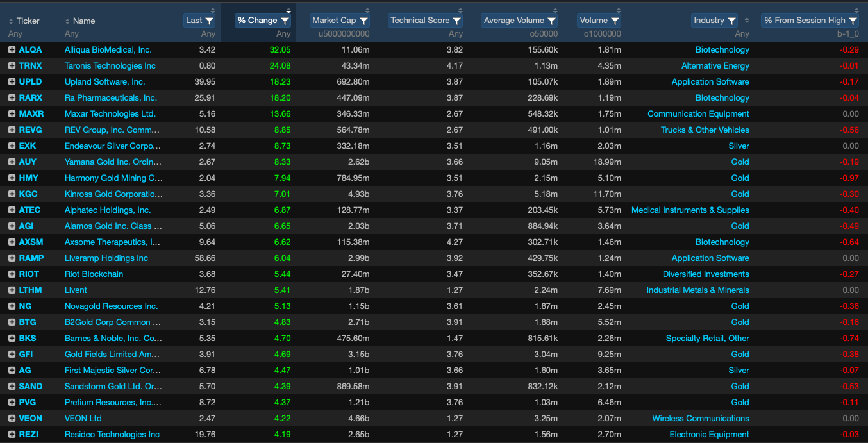The width and height of the screenshot is (868, 443).
Task: Expand the MAXR row
Action: (12, 114)
